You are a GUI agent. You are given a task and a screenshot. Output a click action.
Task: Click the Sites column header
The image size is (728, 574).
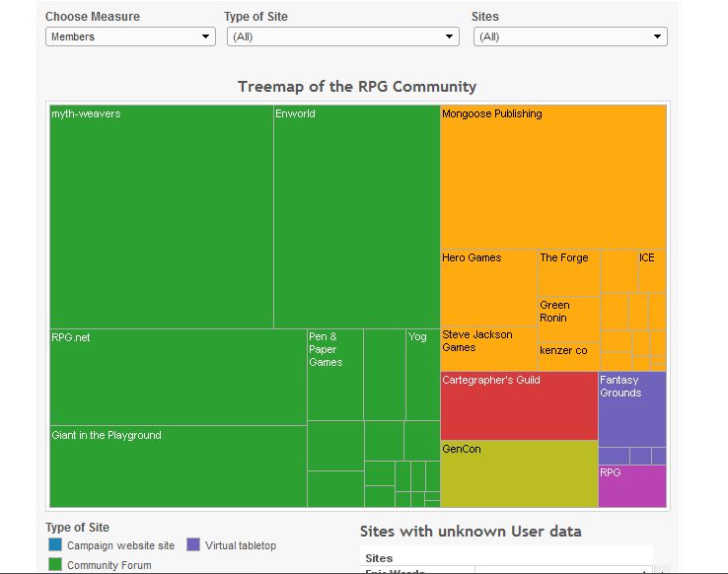(379, 558)
